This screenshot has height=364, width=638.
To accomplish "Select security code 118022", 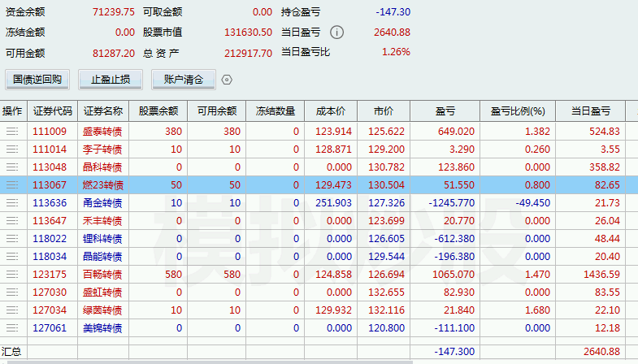I will click(50, 239).
